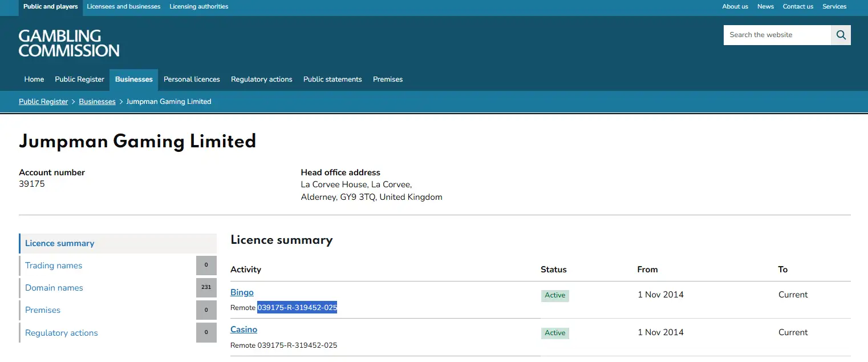Click the Jumpman Gaming Limited heading
Viewport: 868px width, 362px height.
coord(137,141)
